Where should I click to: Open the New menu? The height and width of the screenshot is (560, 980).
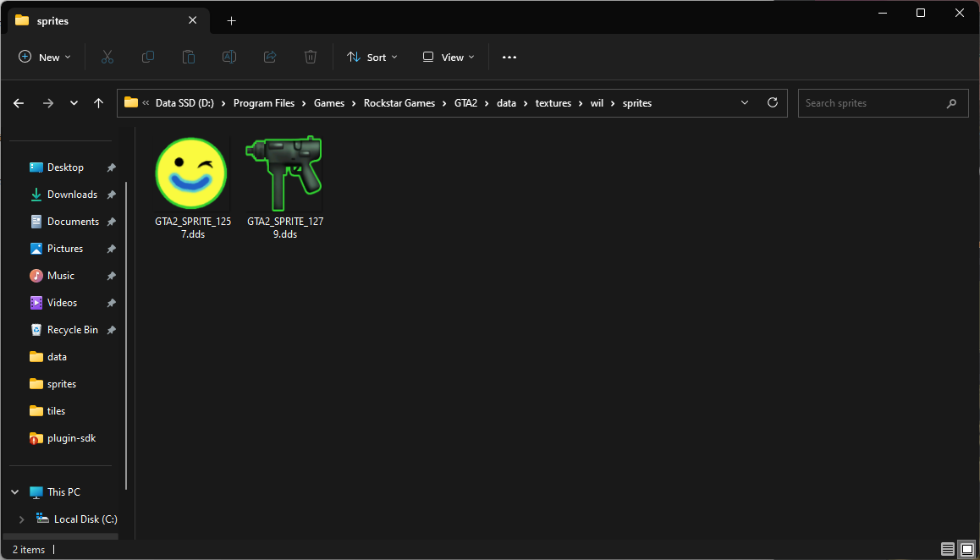click(45, 57)
